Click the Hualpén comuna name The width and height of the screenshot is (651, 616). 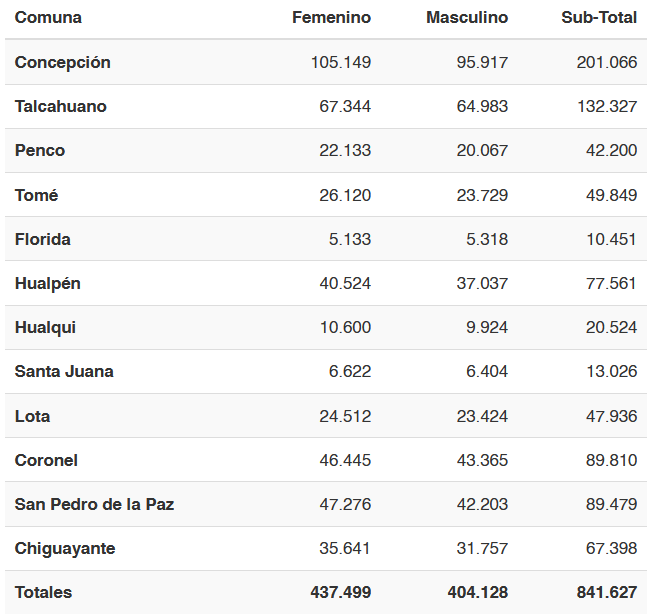pos(48,284)
